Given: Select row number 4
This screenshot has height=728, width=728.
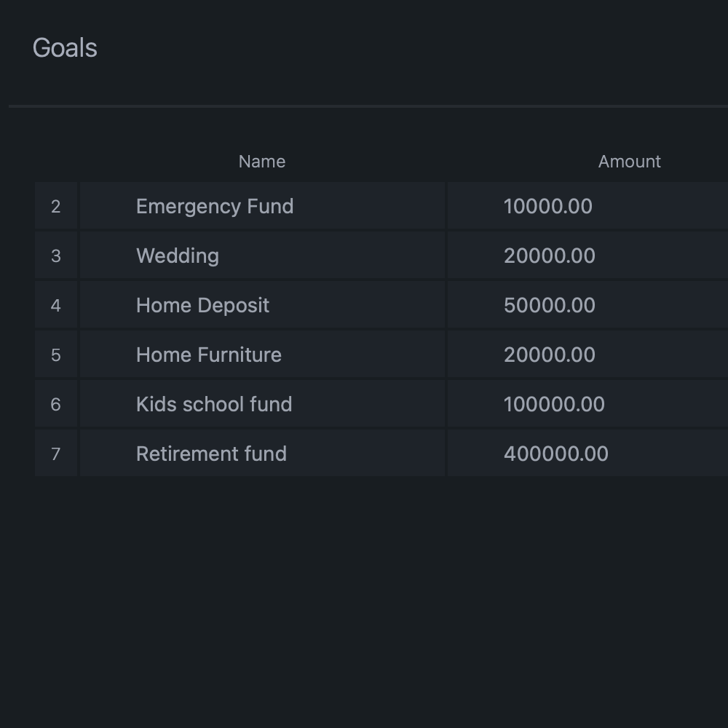Looking at the screenshot, I should click(56, 305).
